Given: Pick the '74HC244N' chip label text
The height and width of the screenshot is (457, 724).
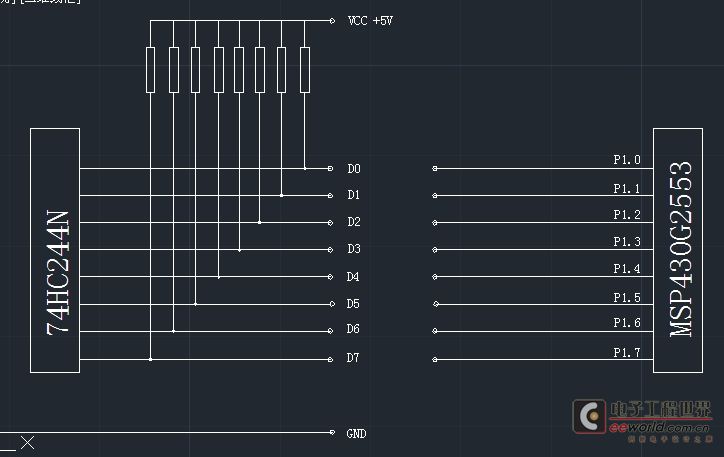Looking at the screenshot, I should (x=58, y=272).
